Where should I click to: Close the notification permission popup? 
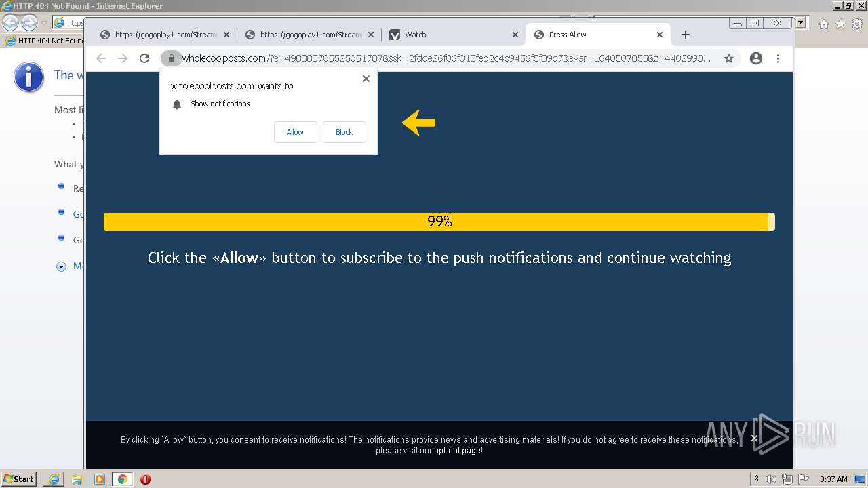(366, 79)
